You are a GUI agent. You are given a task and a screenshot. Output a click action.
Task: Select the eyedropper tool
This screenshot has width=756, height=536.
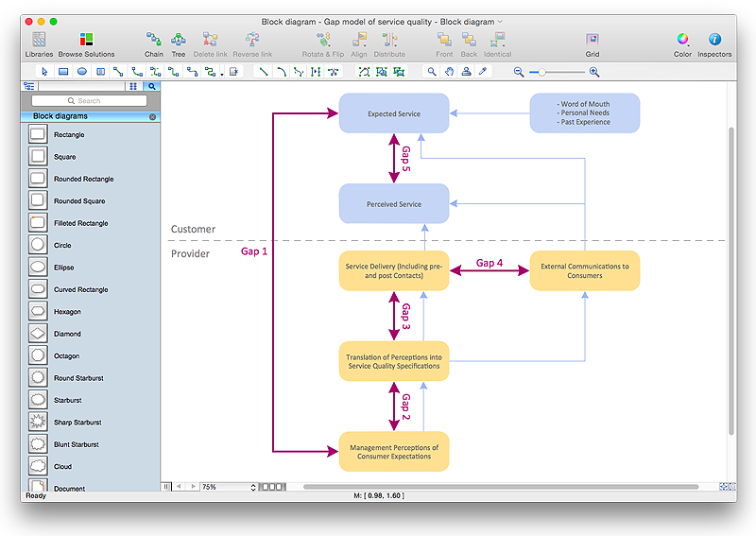pos(482,72)
